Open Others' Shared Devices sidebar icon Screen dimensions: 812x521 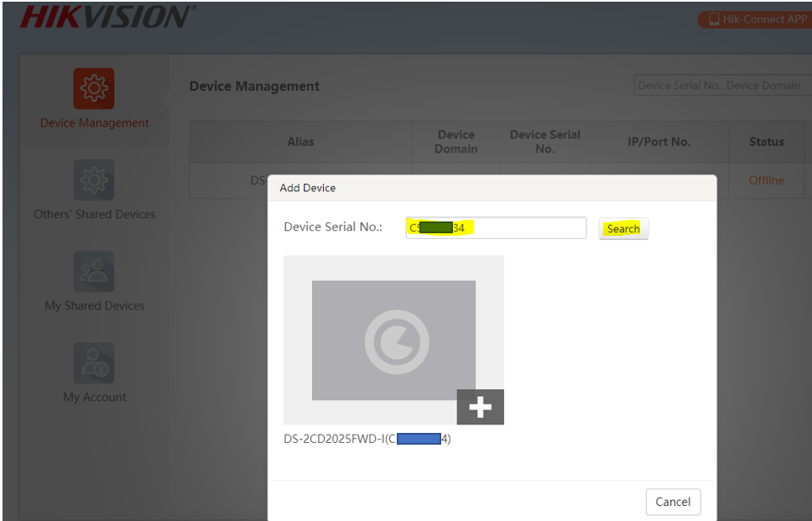pyautogui.click(x=93, y=180)
